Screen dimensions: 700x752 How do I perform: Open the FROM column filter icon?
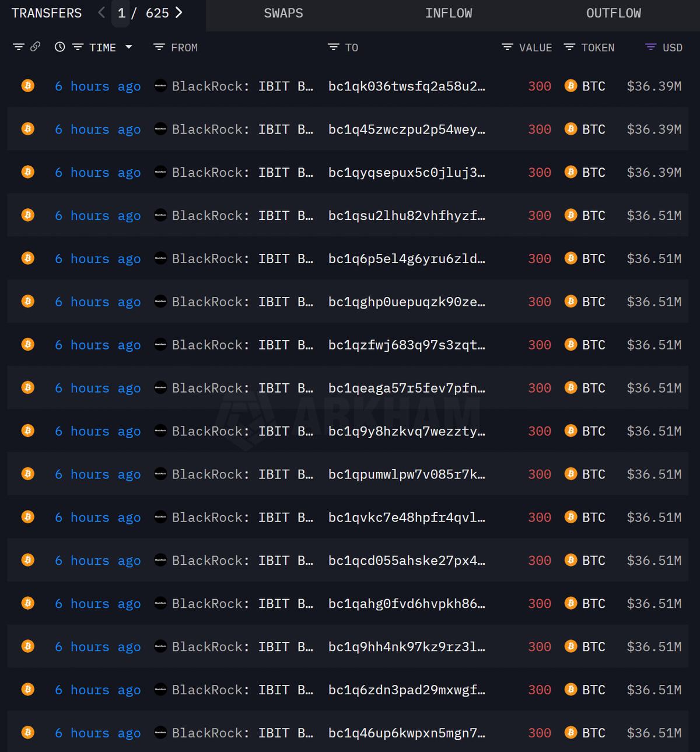(x=159, y=47)
